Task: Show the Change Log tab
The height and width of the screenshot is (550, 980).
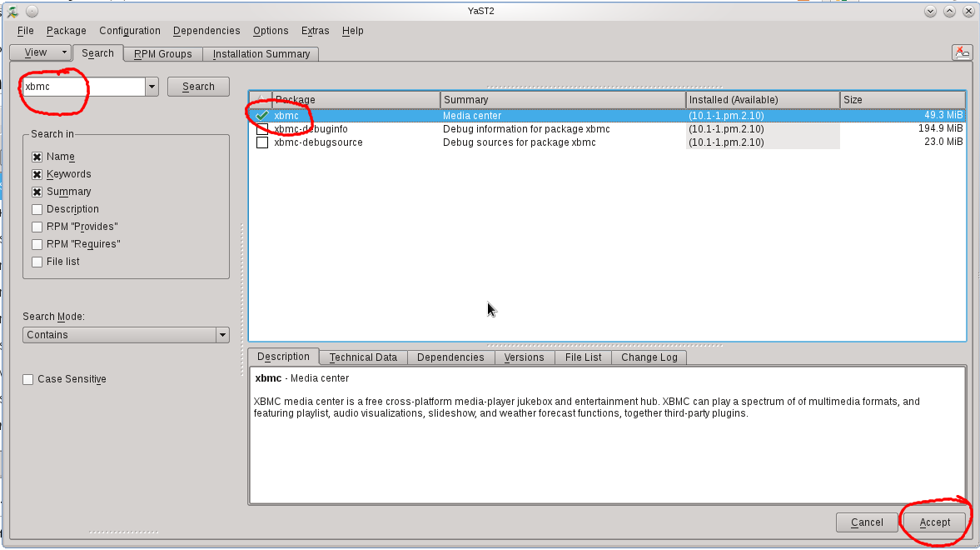Action: pos(649,357)
